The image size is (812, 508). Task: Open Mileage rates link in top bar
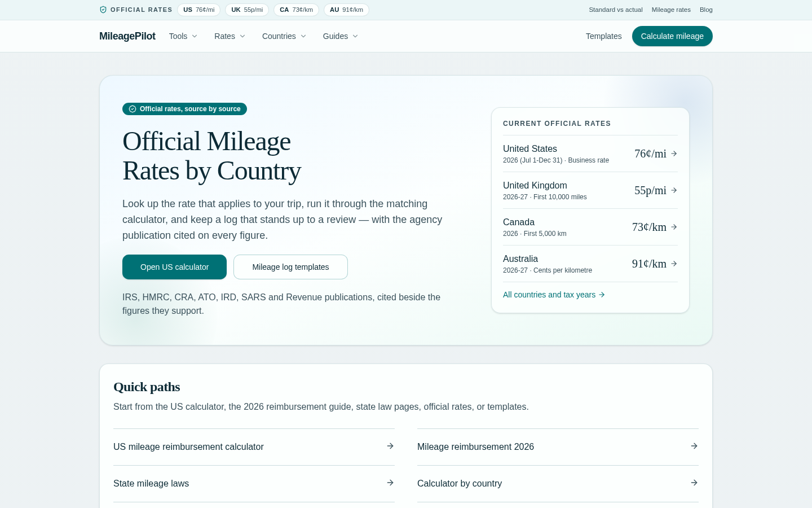coord(671,10)
